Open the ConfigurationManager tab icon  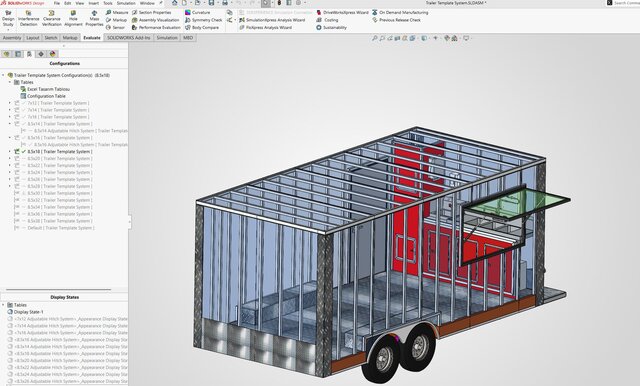tap(29, 54)
